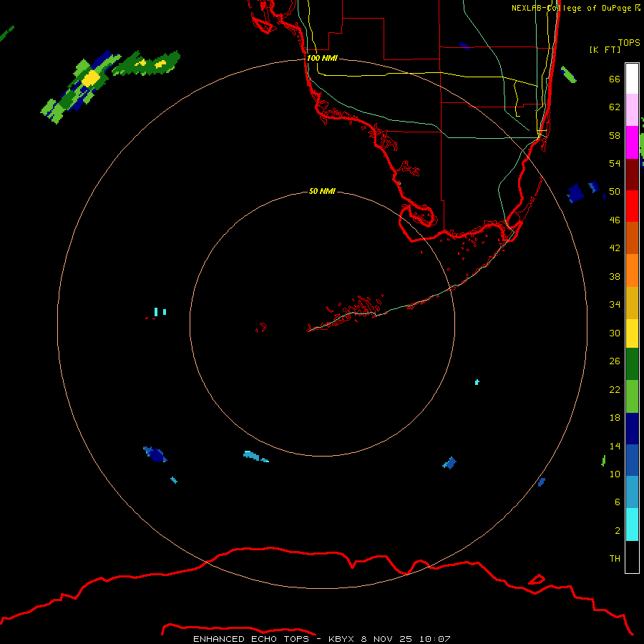Click the '8 NOV 25 10:07' timestamp

pos(406,639)
